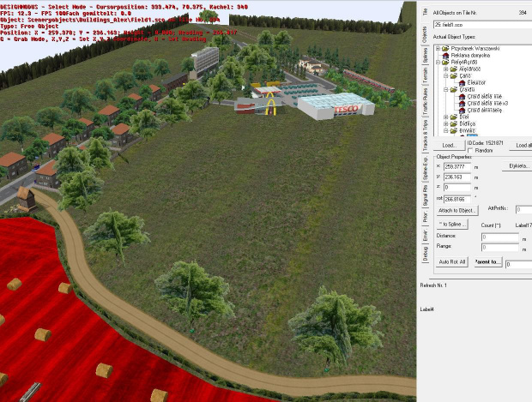Select the Reklama domyślna object icon

[445, 56]
